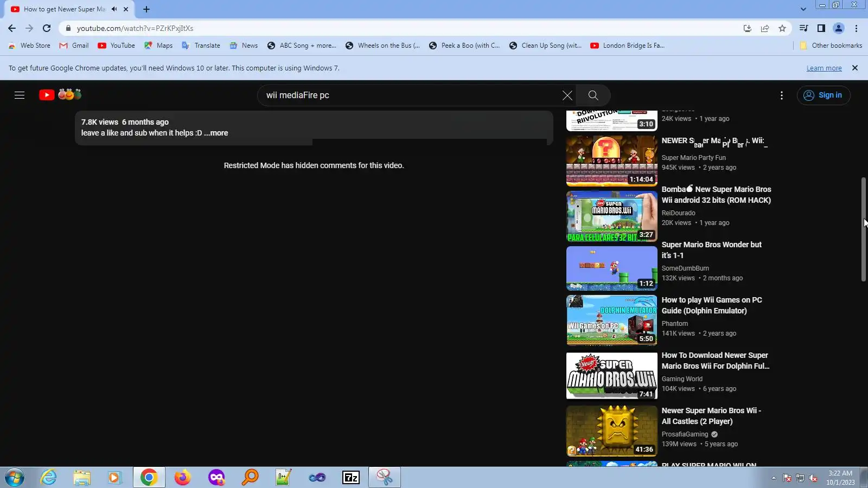Open Newer Super Mario Bros Wii All Castles
Image resolution: width=868 pixels, height=488 pixels.
point(711,416)
